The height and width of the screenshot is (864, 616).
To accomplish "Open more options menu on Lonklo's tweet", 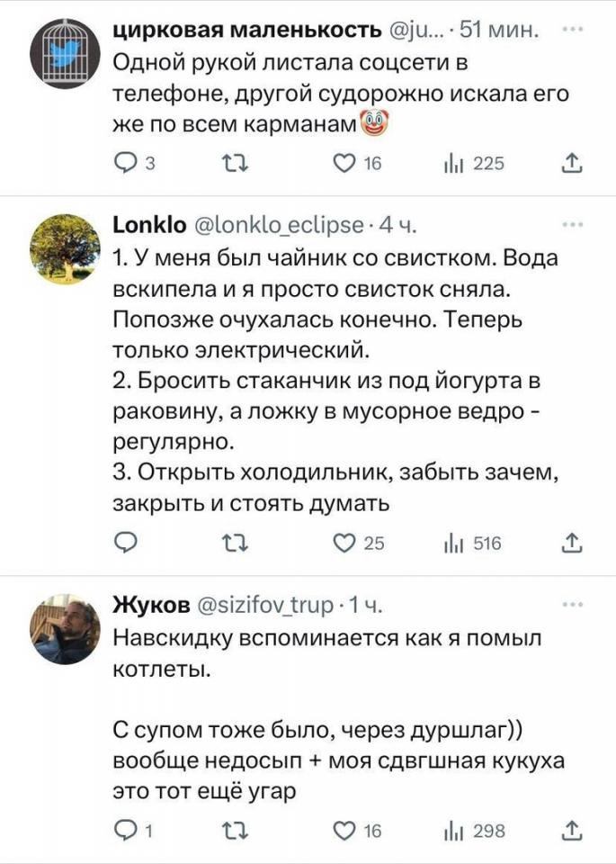I will click(570, 222).
